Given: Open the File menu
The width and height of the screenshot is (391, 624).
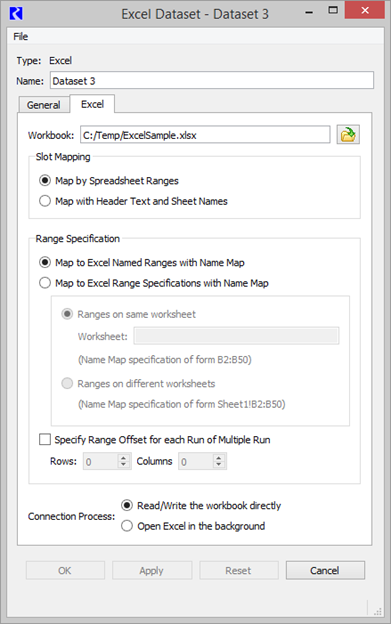Looking at the screenshot, I should point(20,37).
